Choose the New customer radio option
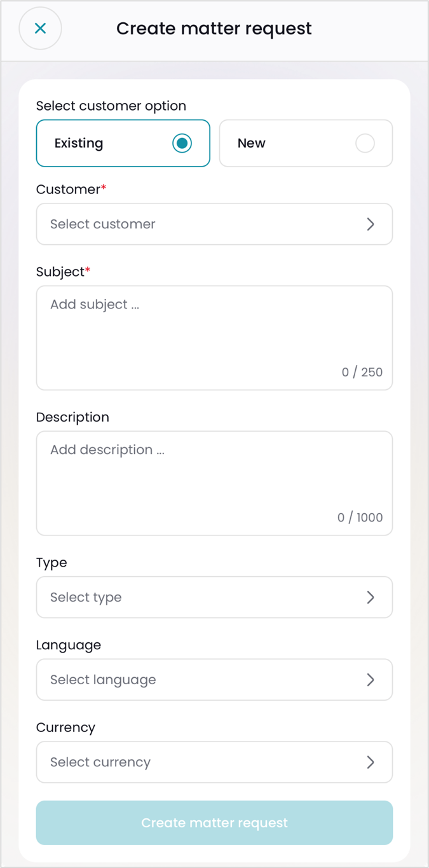The image size is (429, 868). pyautogui.click(x=365, y=144)
